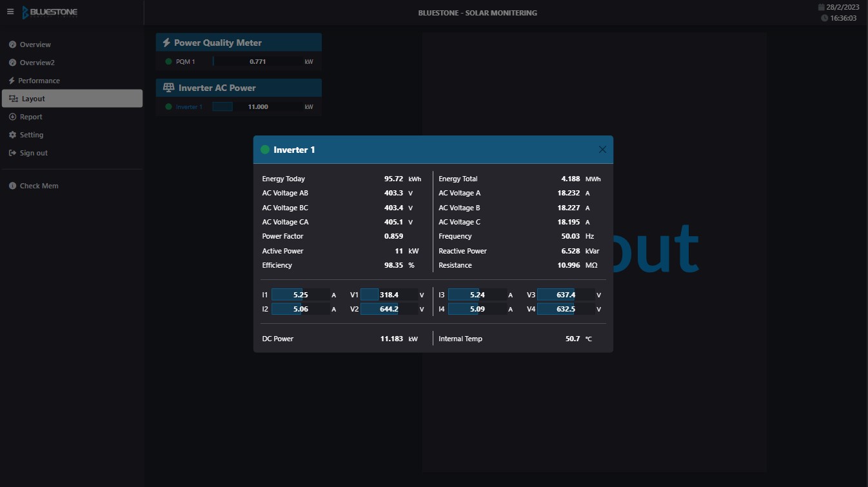Click the Inverter 1 link
The height and width of the screenshot is (487, 868).
[x=189, y=107]
